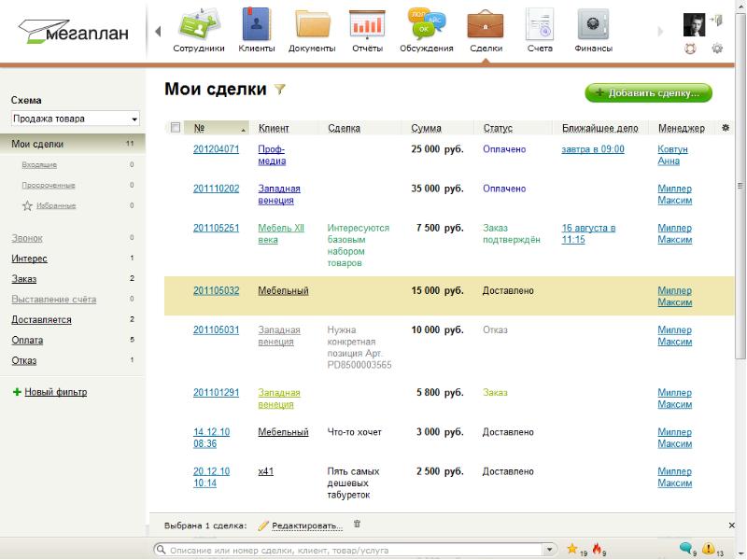Open the help lifebuoy icon
The height and width of the screenshot is (560, 747).
click(x=692, y=49)
